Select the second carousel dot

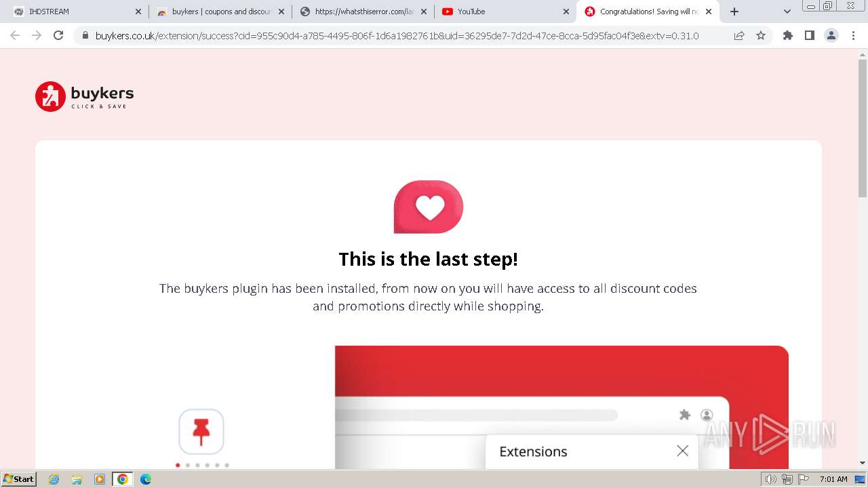188,465
